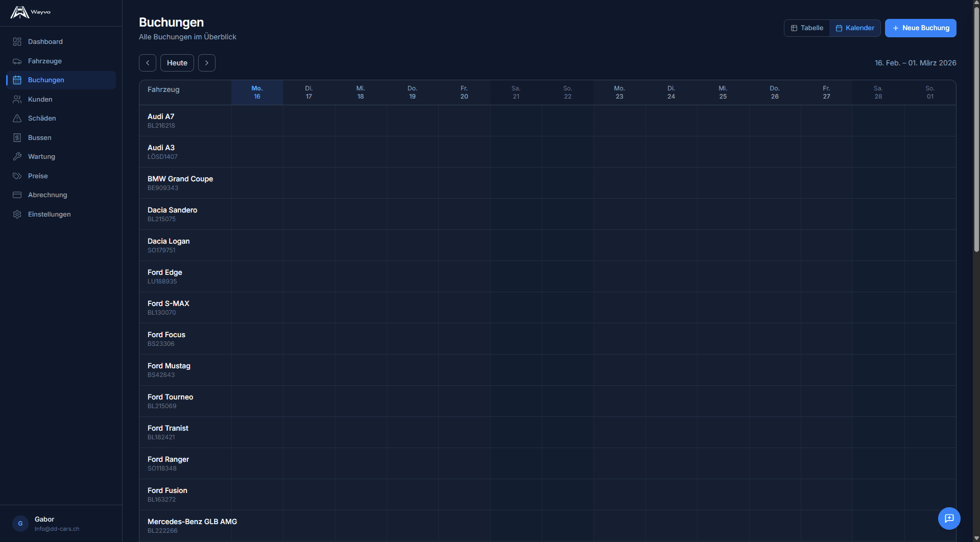The width and height of the screenshot is (980, 542).
Task: Create a new booking with Neue Buchung
Action: pyautogui.click(x=920, y=28)
